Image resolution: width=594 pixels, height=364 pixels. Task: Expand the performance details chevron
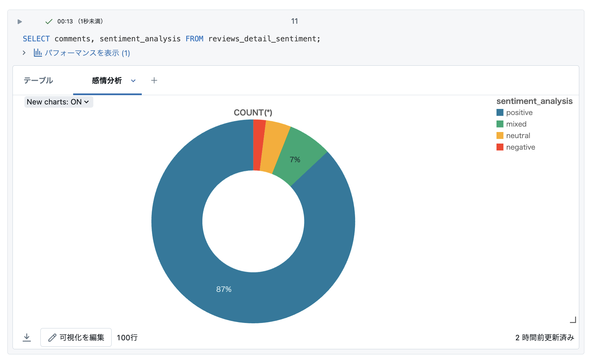coord(24,53)
